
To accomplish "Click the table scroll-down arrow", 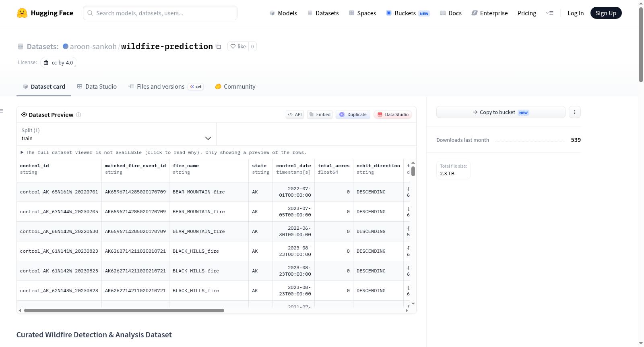I will tap(413, 304).
